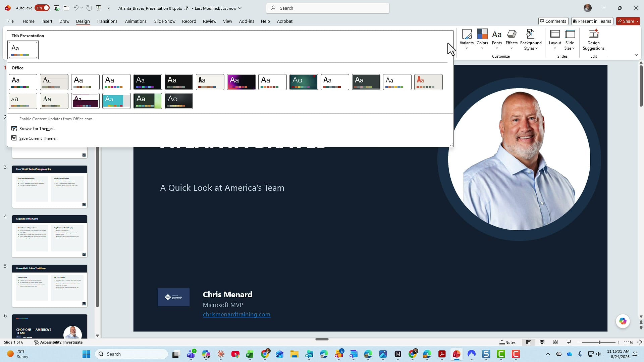
Task: Open the Variants gallery dropdown
Action: pos(467,40)
